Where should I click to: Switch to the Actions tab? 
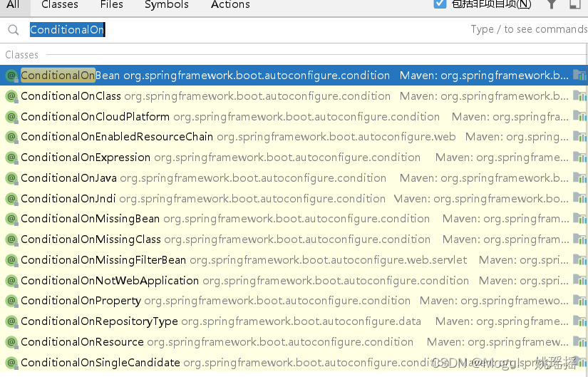230,4
